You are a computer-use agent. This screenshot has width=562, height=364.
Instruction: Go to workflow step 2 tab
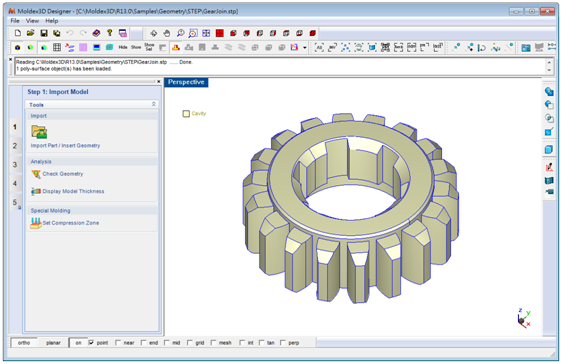click(15, 146)
